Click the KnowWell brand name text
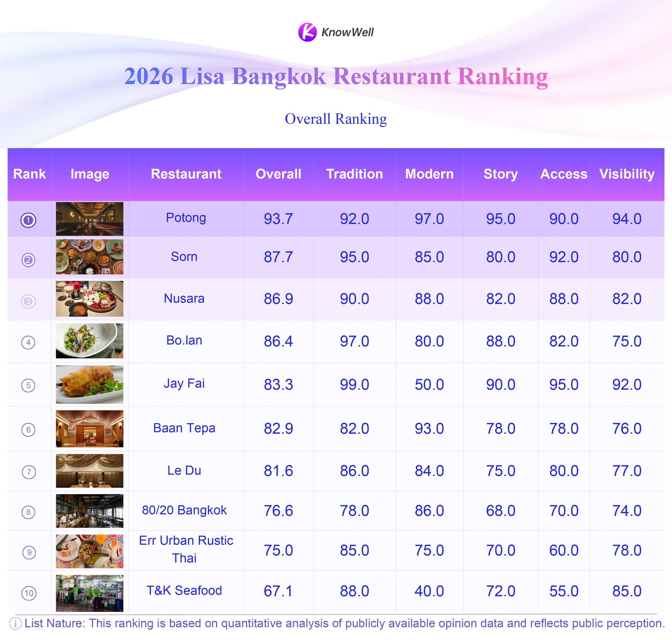Image resolution: width=672 pixels, height=640 pixels. tap(347, 32)
